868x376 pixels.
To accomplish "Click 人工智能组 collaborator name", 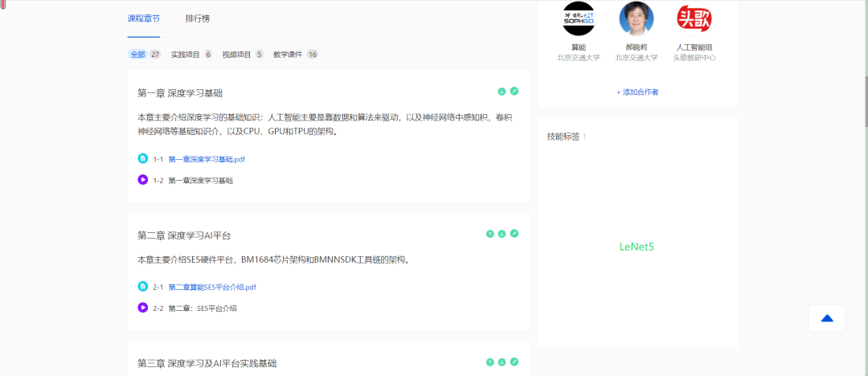I will coord(694,47).
